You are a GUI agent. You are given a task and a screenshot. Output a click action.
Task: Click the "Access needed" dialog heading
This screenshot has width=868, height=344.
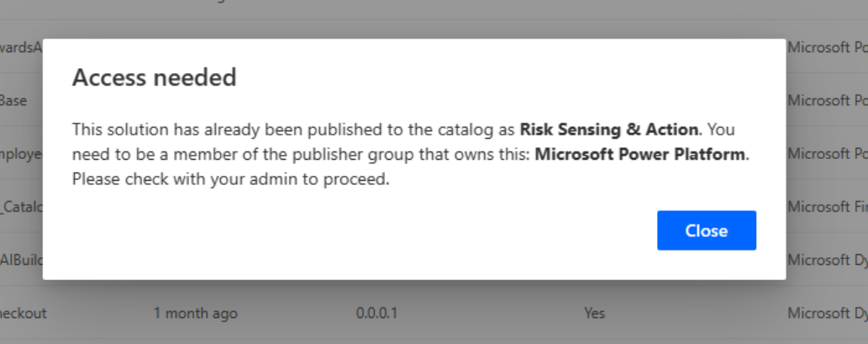coord(154,78)
